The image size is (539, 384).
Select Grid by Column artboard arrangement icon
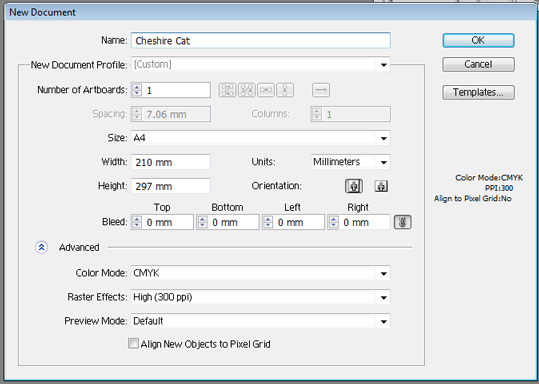247,90
